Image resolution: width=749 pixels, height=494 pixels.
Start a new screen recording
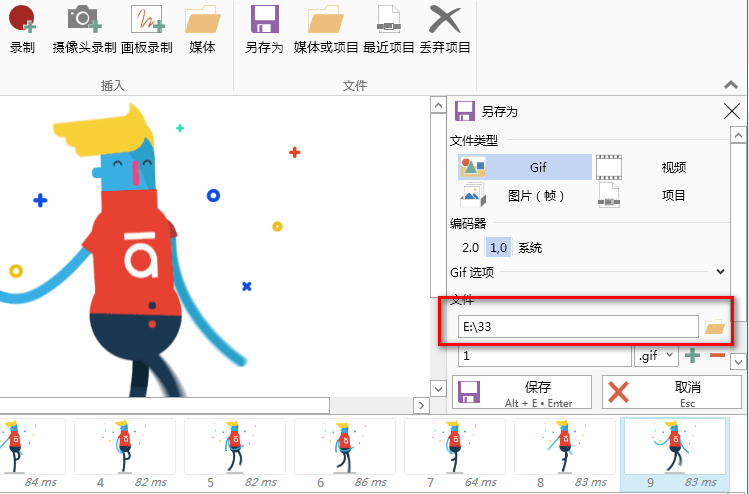click(x=22, y=29)
